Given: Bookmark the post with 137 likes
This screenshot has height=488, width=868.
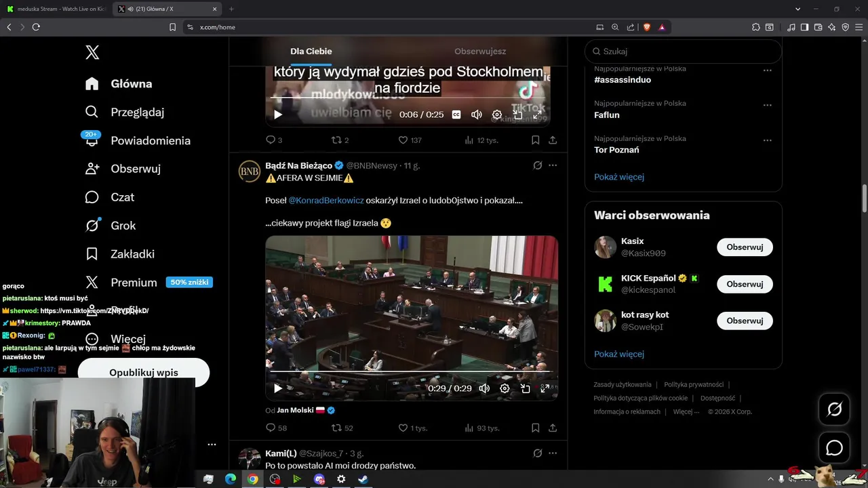Looking at the screenshot, I should 535,140.
